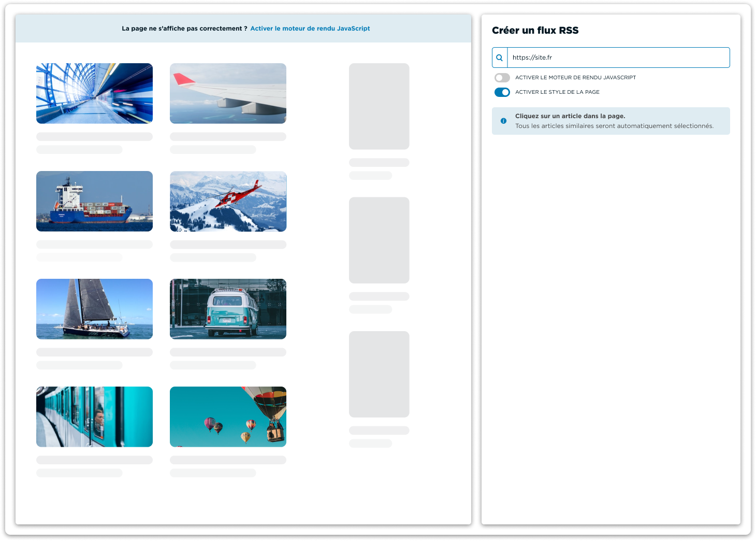Click the 'Activer le moteur de rendu JavaScript' link
The height and width of the screenshot is (541, 756).
coord(310,29)
